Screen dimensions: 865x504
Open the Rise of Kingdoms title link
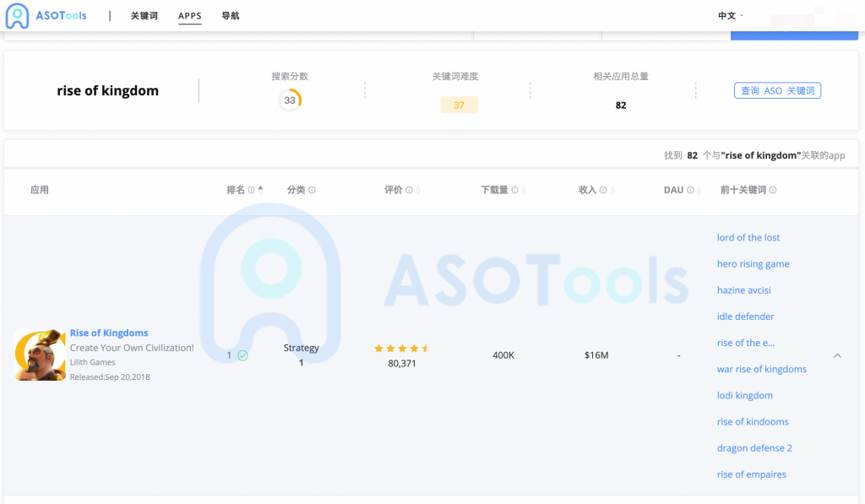(109, 333)
